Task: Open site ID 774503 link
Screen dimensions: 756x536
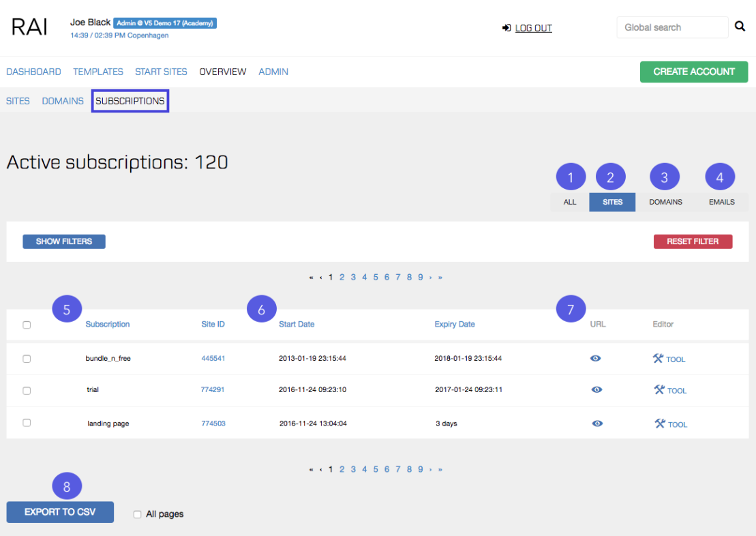Action: (x=213, y=423)
